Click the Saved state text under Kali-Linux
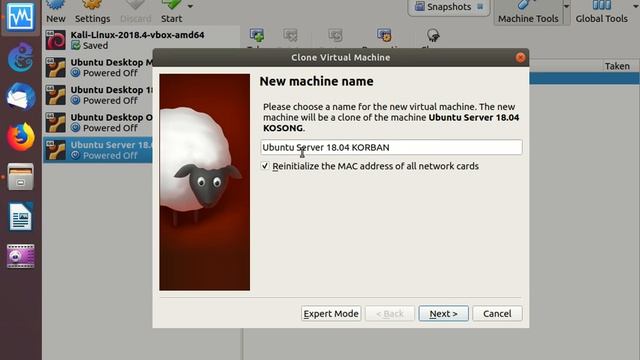This screenshot has width=640, height=360. click(x=96, y=46)
